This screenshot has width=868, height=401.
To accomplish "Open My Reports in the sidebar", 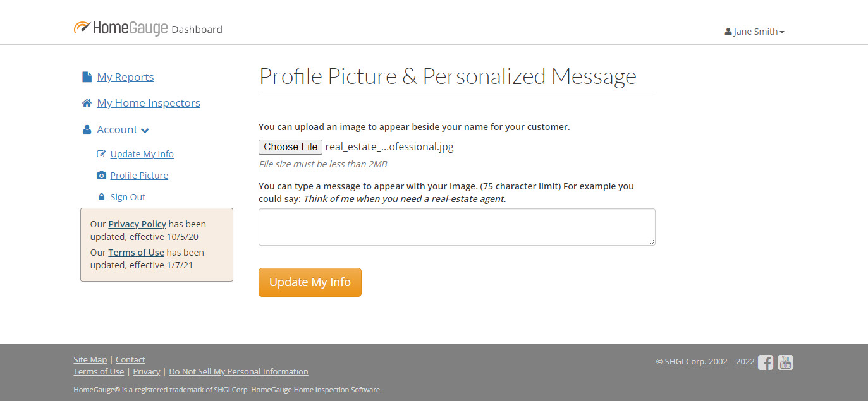I will (x=125, y=77).
